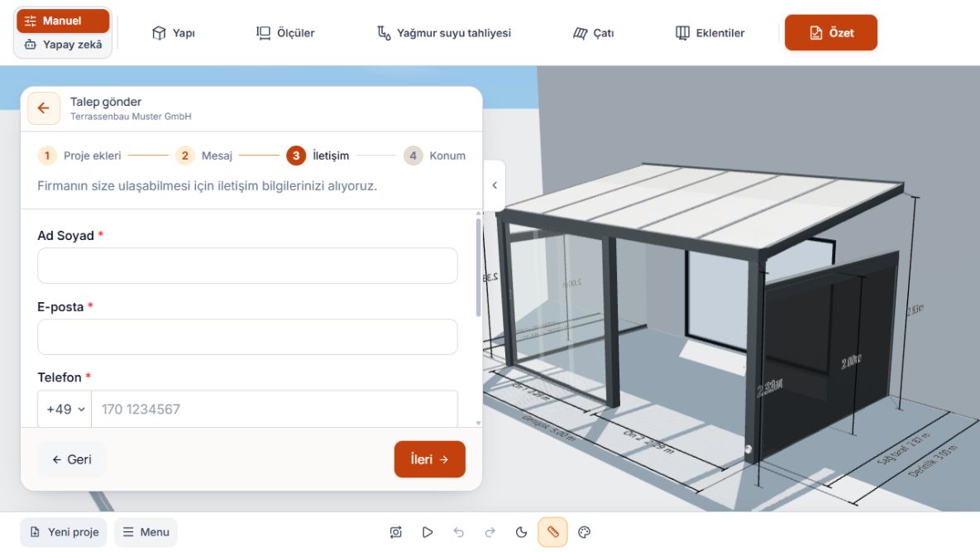The image size is (980, 552).
Task: Switch to Manuel mode
Action: 63,21
